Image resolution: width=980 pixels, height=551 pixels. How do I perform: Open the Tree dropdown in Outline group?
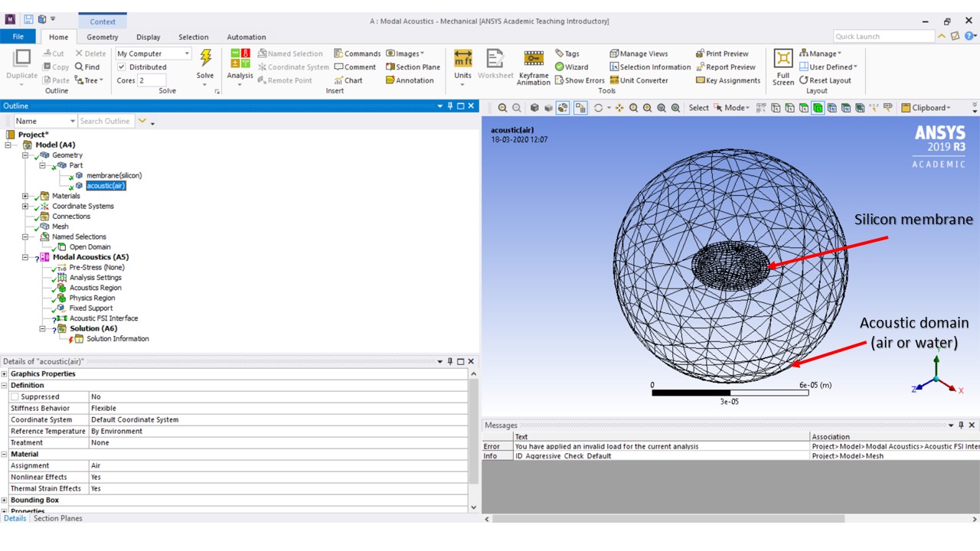[x=89, y=80]
